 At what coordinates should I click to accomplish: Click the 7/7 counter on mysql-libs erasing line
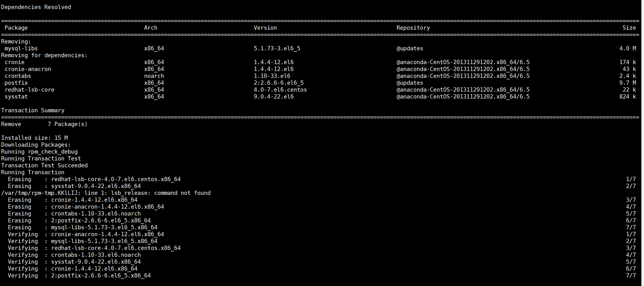(631, 227)
